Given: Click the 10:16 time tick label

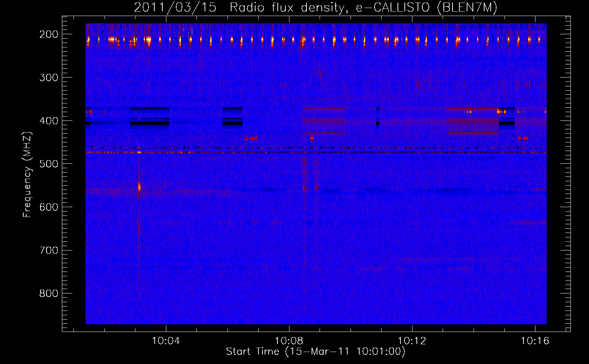Looking at the screenshot, I should [x=535, y=341].
